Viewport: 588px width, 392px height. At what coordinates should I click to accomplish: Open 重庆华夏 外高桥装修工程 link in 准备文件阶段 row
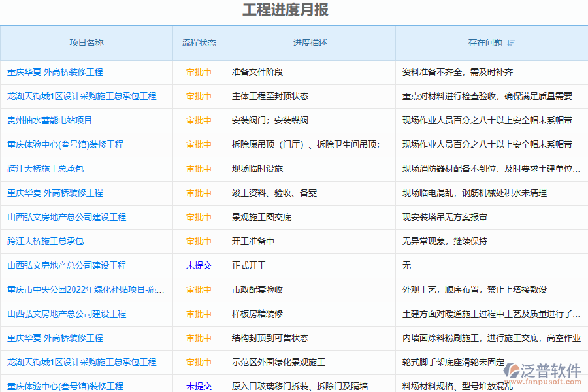click(x=55, y=72)
